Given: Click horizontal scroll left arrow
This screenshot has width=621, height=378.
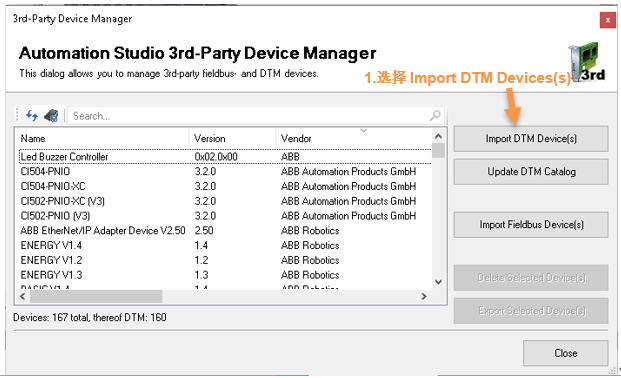Looking at the screenshot, I should 23,296.
